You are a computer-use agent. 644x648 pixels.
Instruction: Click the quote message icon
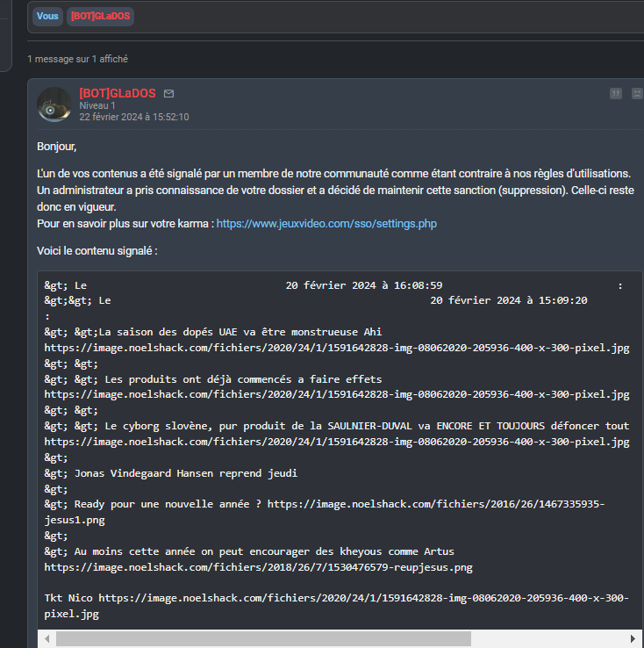616,93
